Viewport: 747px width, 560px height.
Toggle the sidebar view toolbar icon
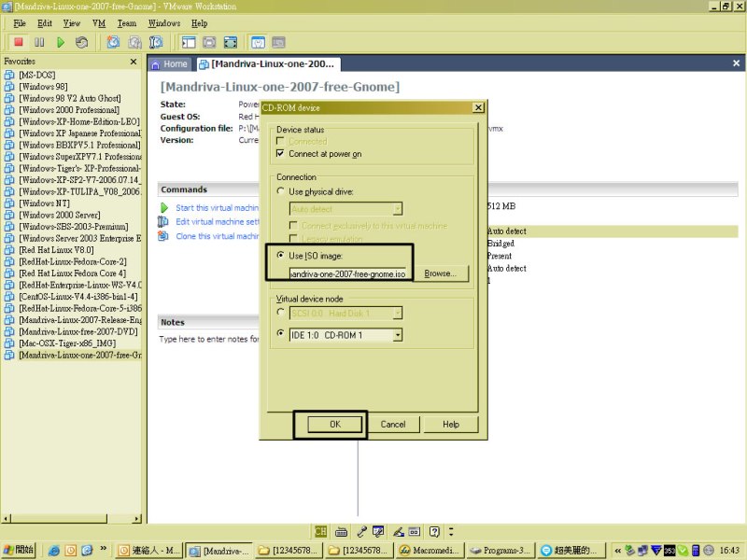189,42
